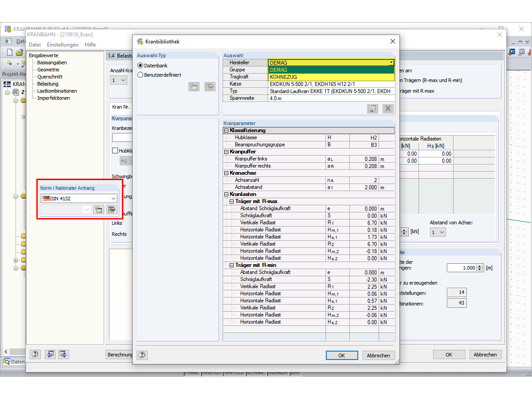The width and height of the screenshot is (532, 399).
Task: Click the Achsanzahl value 2
Action: 364,180
